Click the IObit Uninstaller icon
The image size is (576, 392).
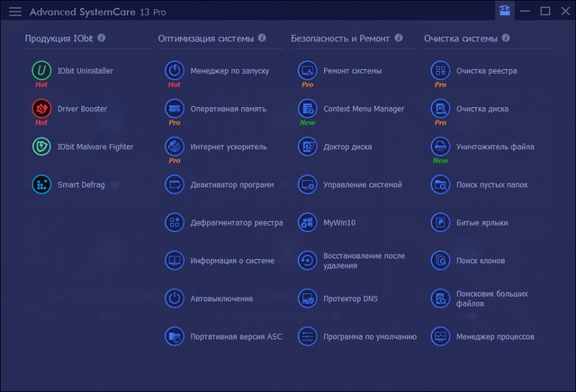click(41, 70)
